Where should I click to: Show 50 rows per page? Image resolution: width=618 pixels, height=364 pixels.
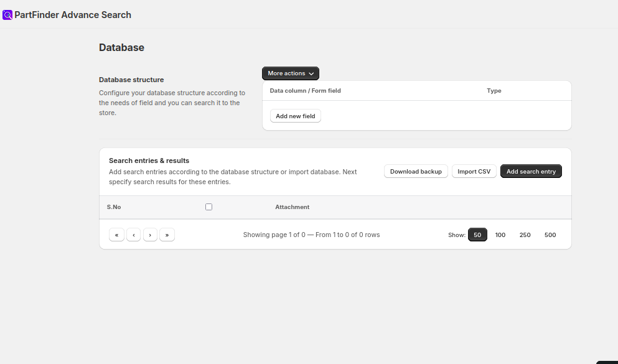point(477,235)
